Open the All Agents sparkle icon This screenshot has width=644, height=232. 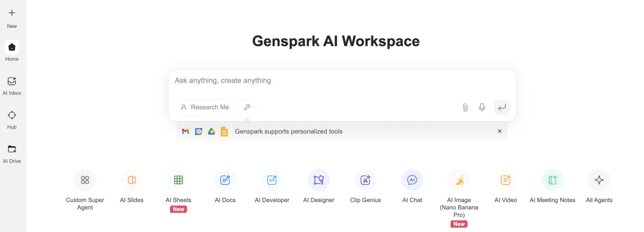(599, 180)
